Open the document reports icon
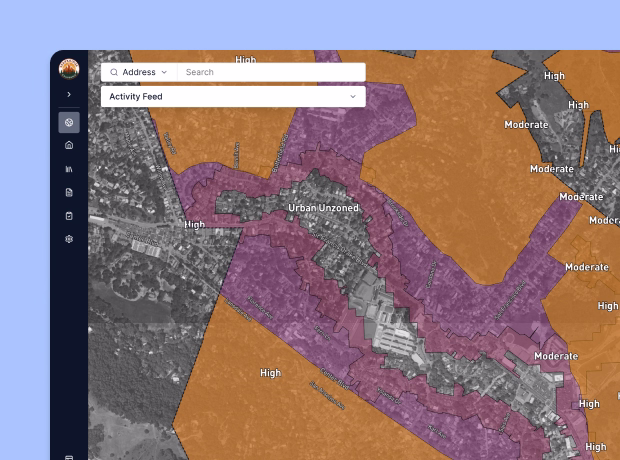Image resolution: width=620 pixels, height=460 pixels. coord(69,192)
